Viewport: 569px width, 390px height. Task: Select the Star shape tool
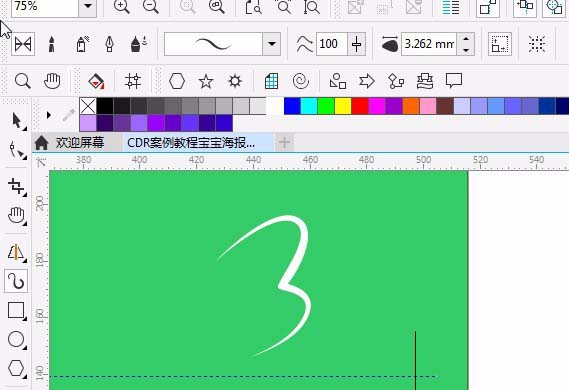(206, 81)
